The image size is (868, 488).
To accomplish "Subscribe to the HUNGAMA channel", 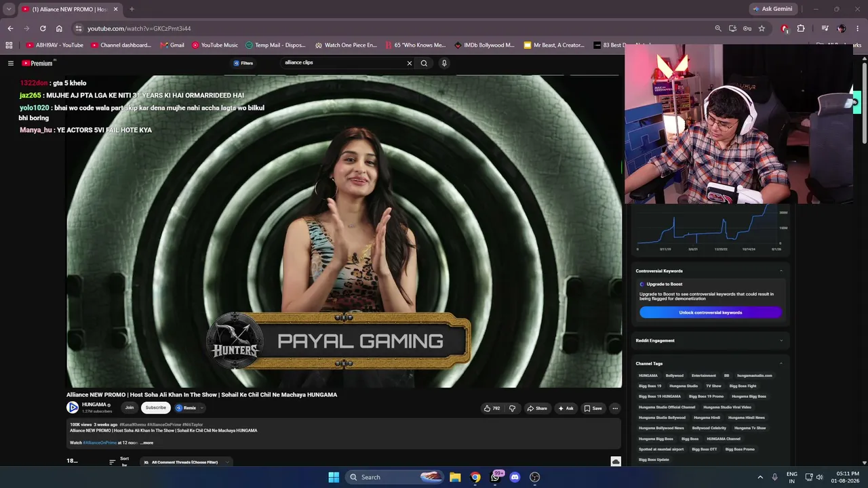I will (x=155, y=407).
